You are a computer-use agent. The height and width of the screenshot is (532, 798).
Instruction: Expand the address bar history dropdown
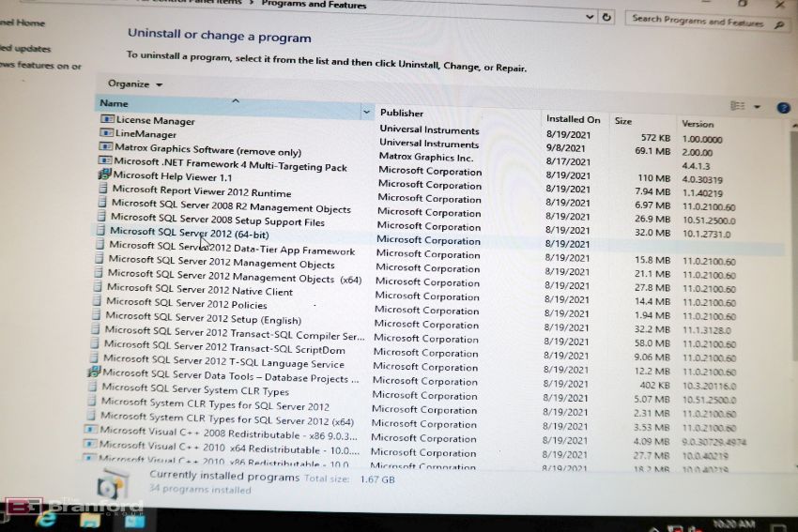(x=589, y=17)
